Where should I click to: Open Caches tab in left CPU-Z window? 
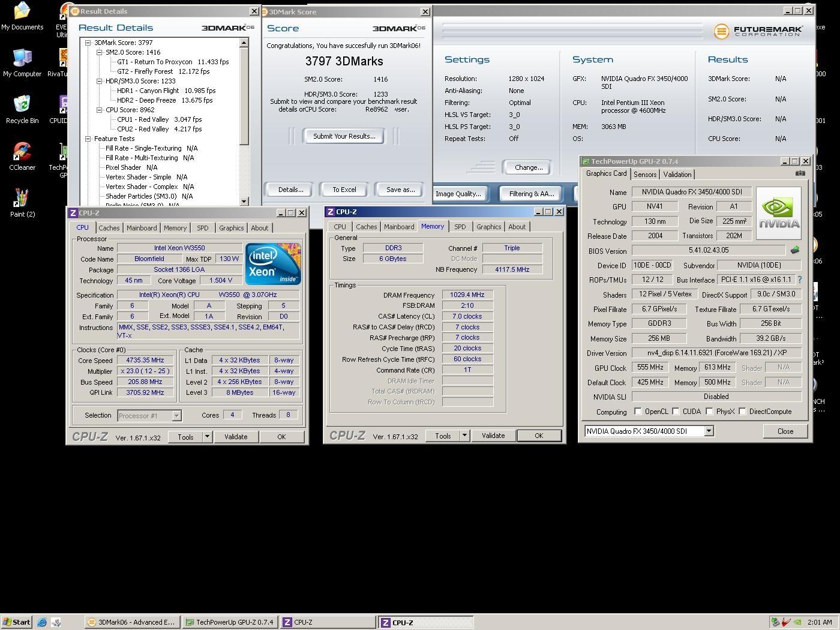tap(109, 228)
